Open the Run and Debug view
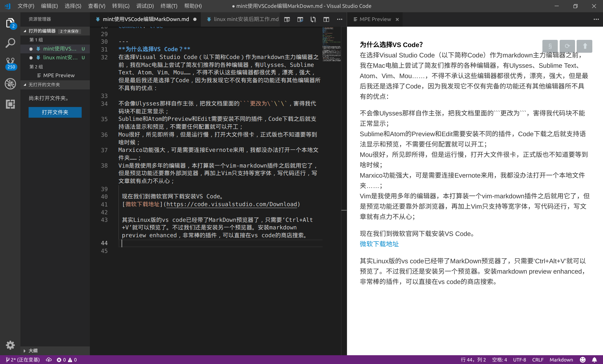The height and width of the screenshot is (364, 603). (10, 84)
